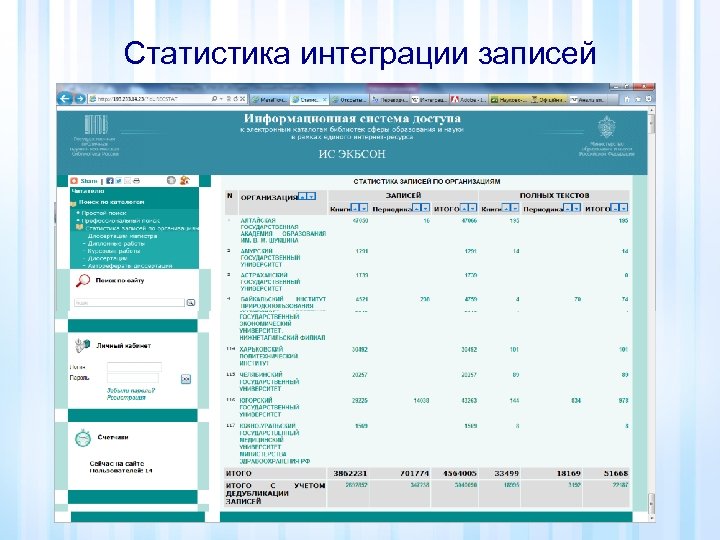720x540 pixels.
Task: Share page via Twitter icon
Action: 118,181
